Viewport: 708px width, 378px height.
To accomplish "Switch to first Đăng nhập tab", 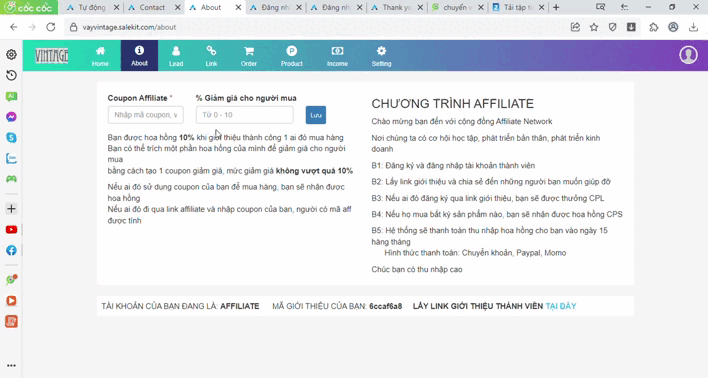I will click(275, 7).
